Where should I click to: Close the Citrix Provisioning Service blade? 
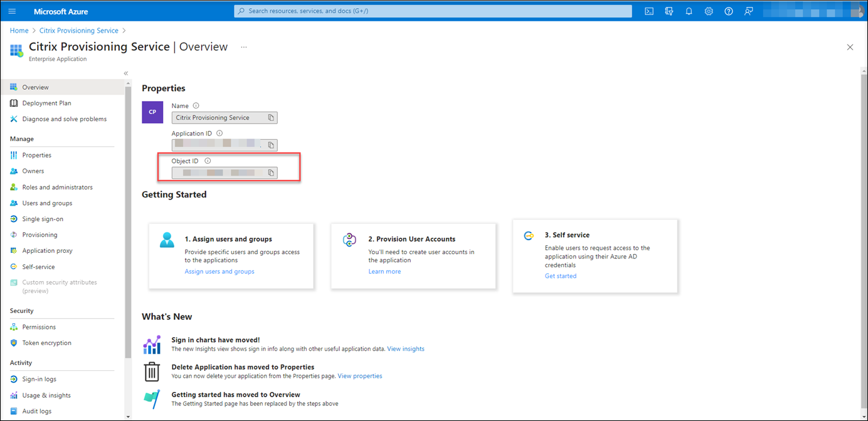click(x=850, y=47)
